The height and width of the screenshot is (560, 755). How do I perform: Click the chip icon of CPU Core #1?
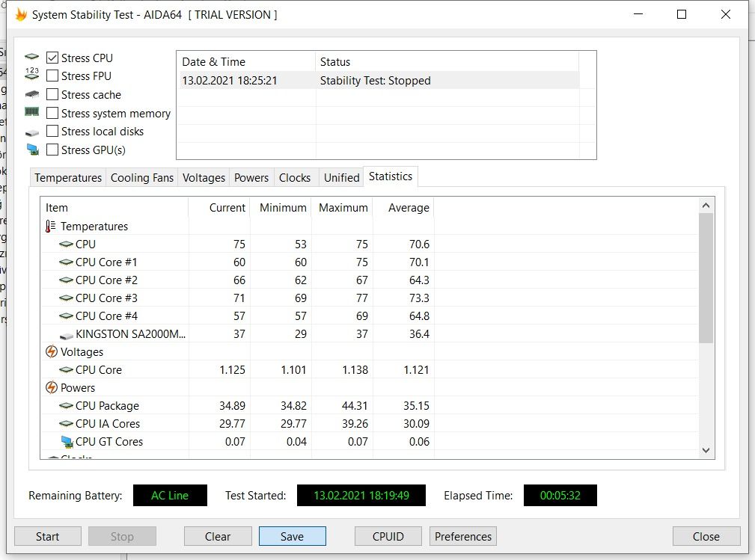pyautogui.click(x=66, y=262)
